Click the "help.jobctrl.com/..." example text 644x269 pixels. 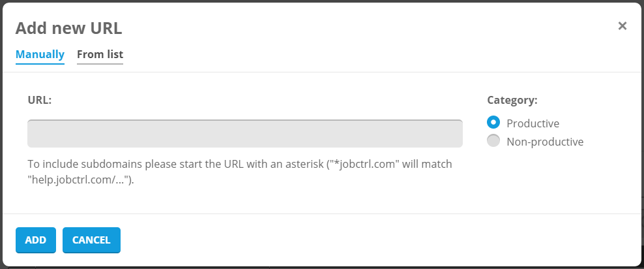(80, 180)
